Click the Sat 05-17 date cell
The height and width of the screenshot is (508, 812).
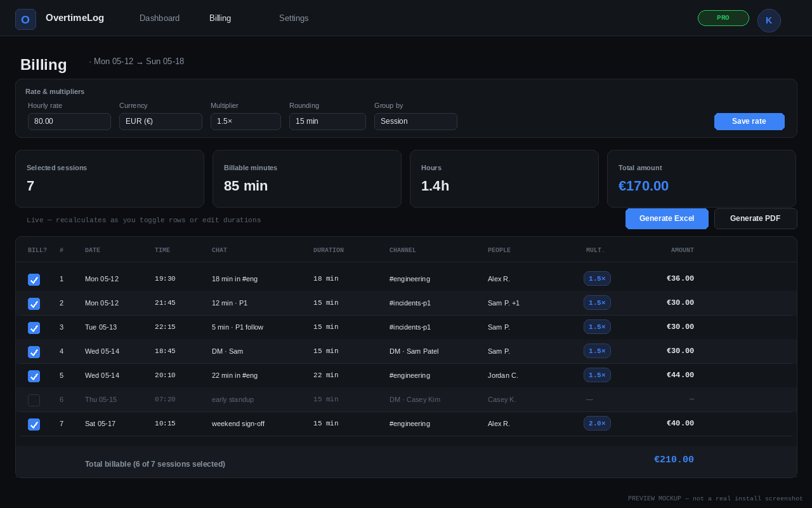pos(100,424)
